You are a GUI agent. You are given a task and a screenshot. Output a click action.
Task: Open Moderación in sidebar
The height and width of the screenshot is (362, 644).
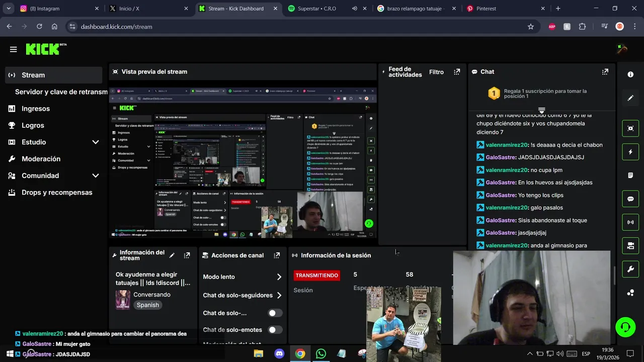tap(41, 159)
